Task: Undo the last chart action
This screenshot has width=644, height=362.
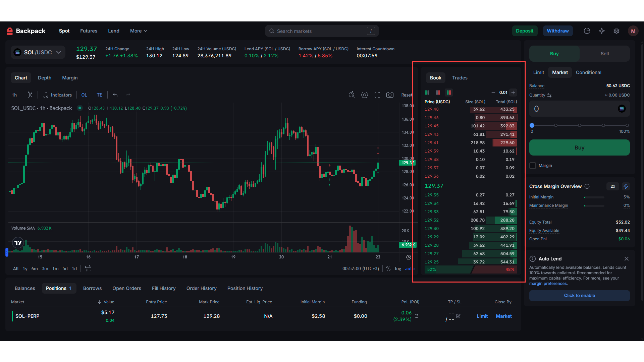Action: tap(115, 95)
